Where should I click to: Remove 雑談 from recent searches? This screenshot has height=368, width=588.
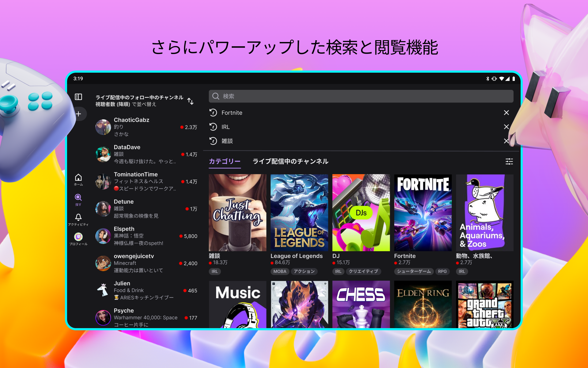(x=506, y=141)
